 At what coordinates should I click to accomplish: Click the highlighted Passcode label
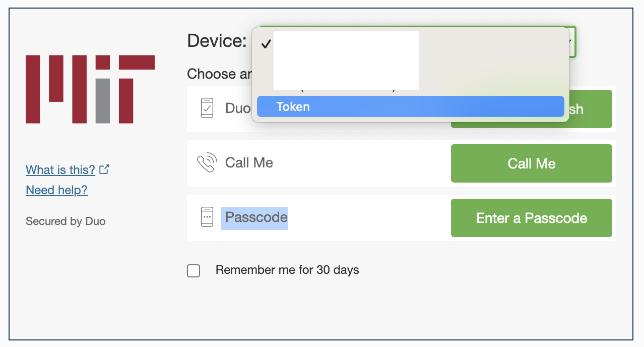pos(256,217)
